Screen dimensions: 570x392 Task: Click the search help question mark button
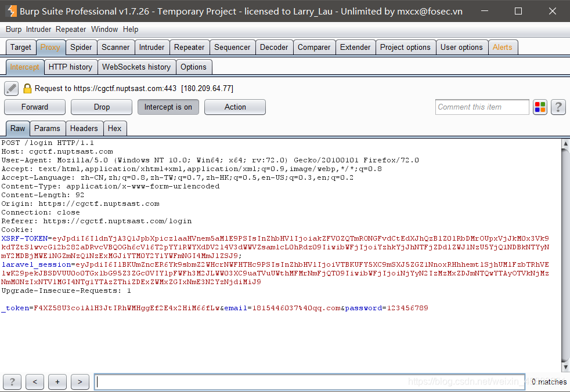click(x=12, y=382)
